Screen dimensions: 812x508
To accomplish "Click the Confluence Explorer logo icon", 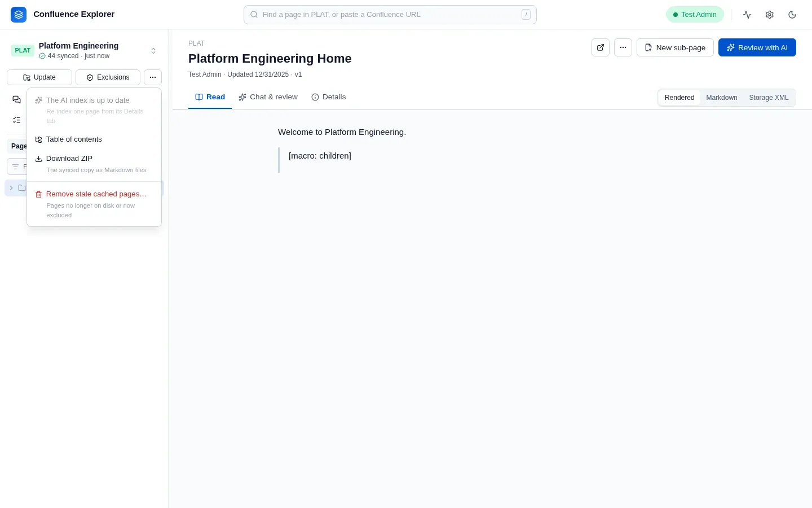I will tap(19, 15).
